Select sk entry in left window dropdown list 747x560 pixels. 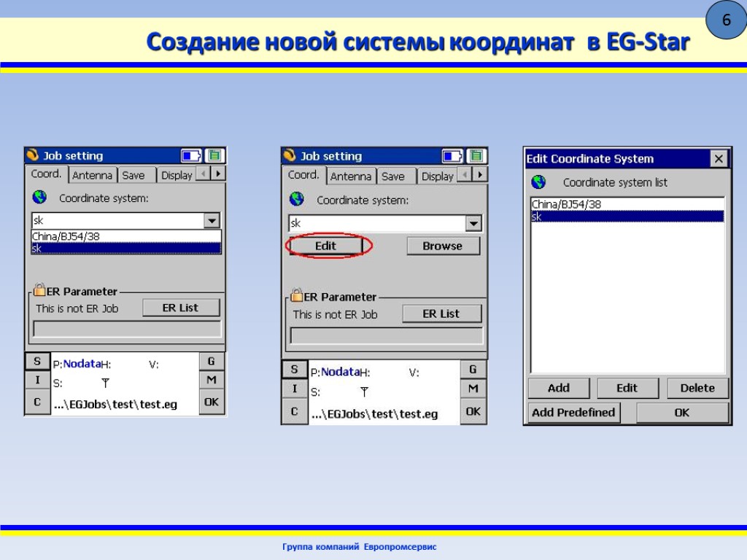click(x=126, y=248)
